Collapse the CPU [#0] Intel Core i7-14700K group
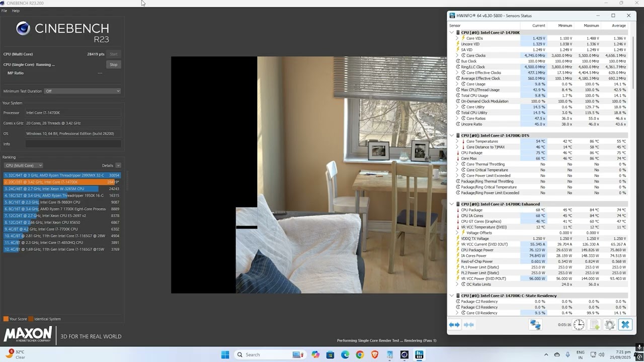The width and height of the screenshot is (644, 362). click(x=452, y=33)
